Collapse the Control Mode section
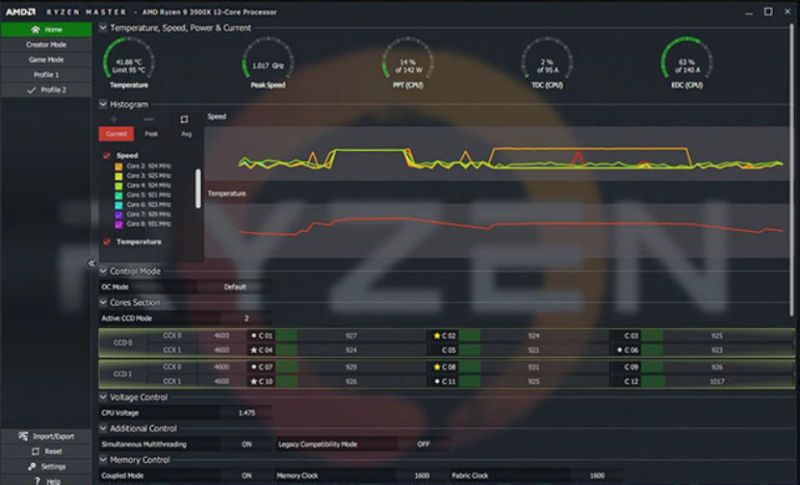The width and height of the screenshot is (800, 485). (x=103, y=271)
